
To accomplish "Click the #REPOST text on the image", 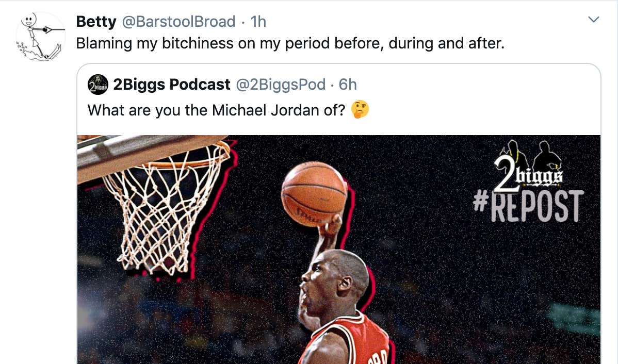I will coord(528,206).
